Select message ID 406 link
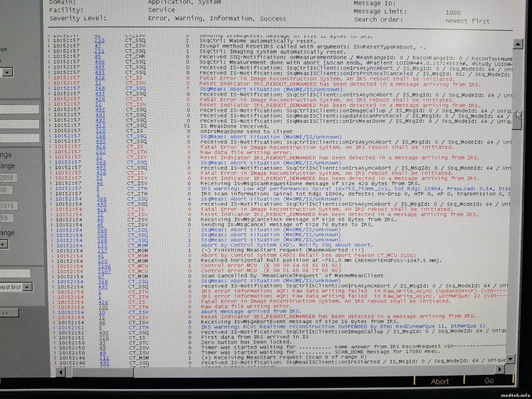532x399 pixels. click(100, 62)
